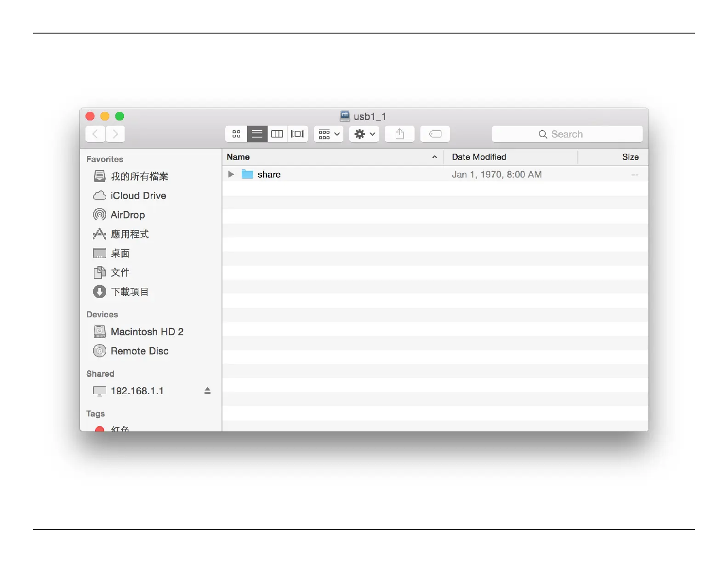Open 我的所有檔案 in sidebar
Image resolution: width=728 pixels, height=563 pixels.
coord(140,176)
